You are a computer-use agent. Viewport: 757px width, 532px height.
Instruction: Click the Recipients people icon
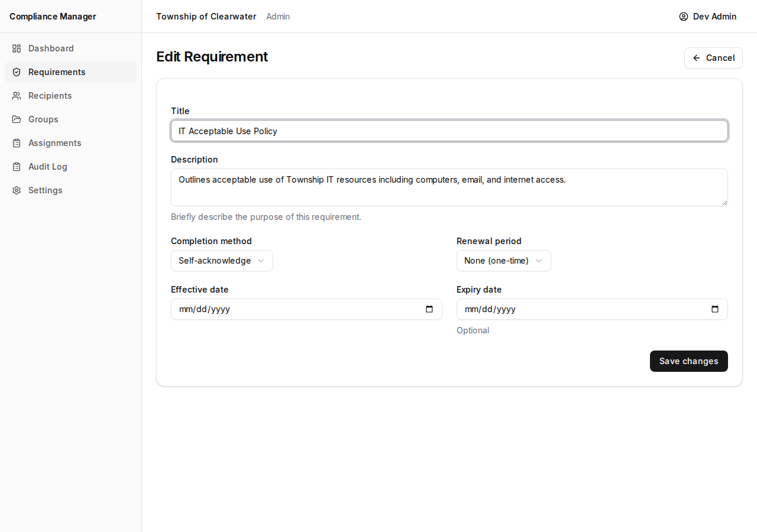coord(17,96)
